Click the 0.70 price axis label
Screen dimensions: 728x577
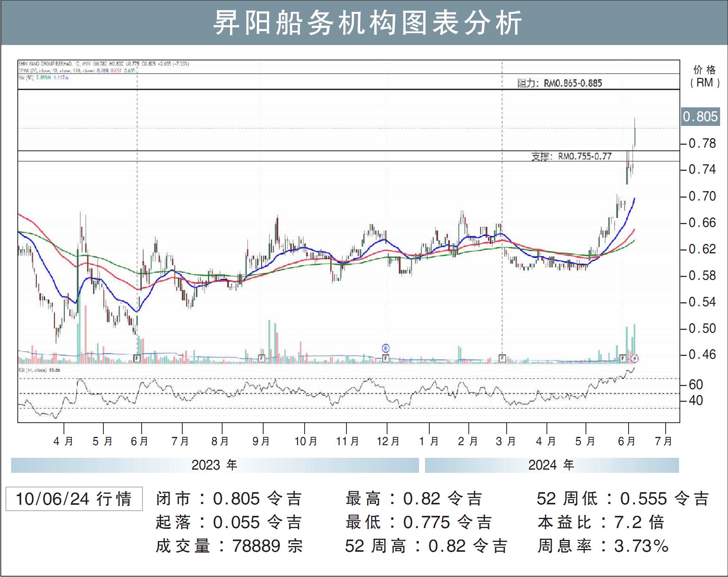[702, 196]
